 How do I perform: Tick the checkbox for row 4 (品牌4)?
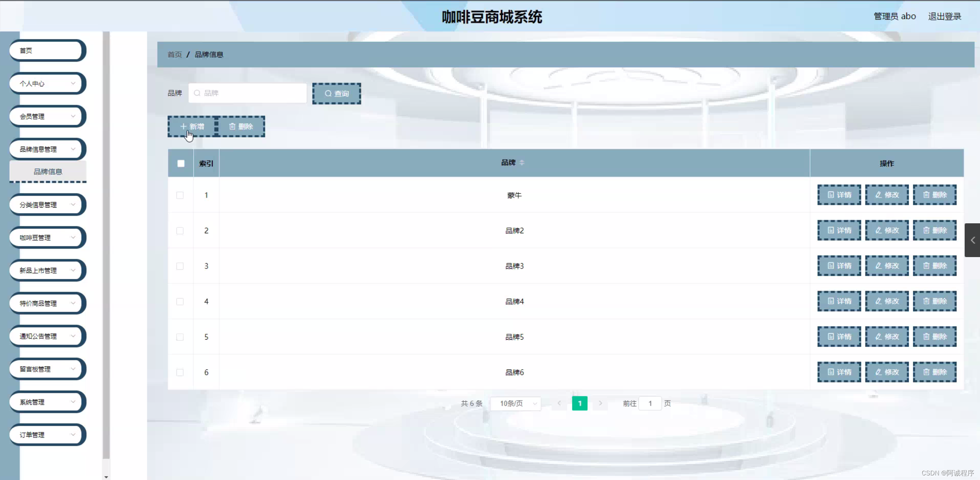(x=180, y=302)
